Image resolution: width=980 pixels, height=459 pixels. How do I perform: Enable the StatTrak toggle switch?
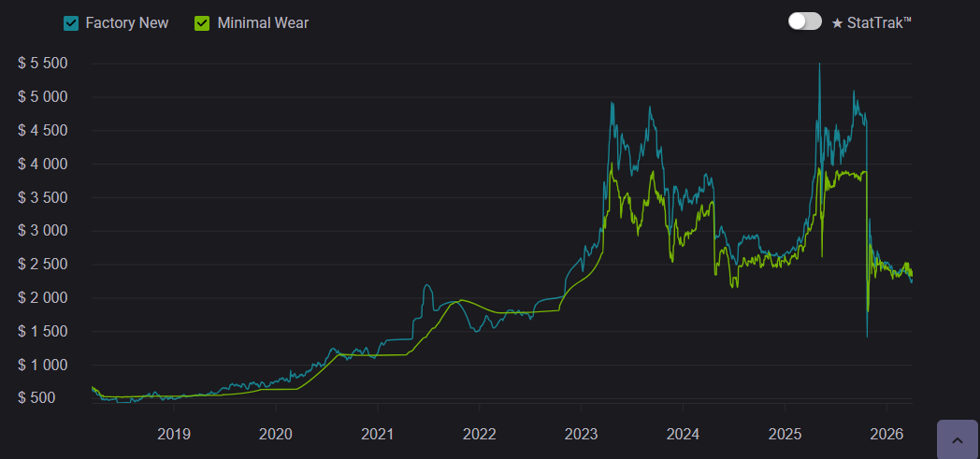click(x=804, y=22)
